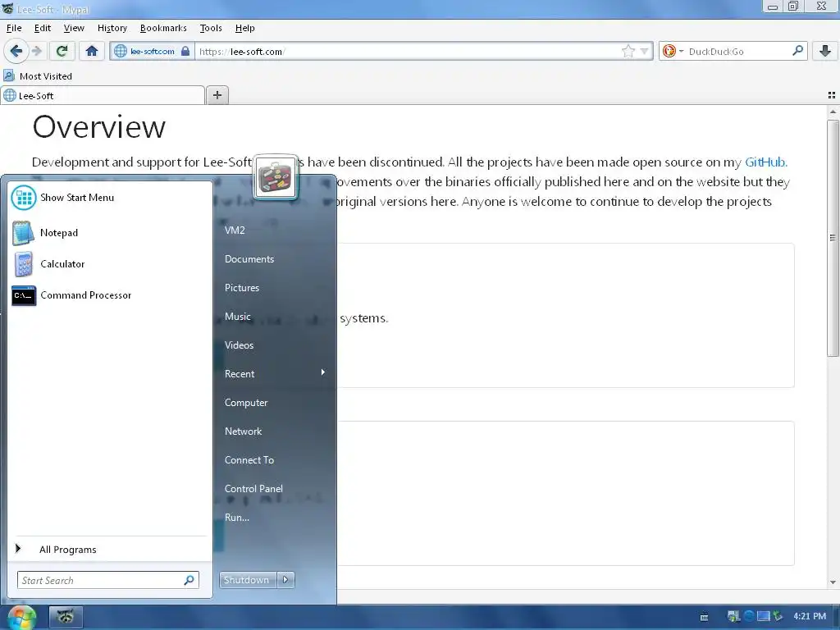Reload the current page
The image size is (840, 630).
[x=62, y=51]
